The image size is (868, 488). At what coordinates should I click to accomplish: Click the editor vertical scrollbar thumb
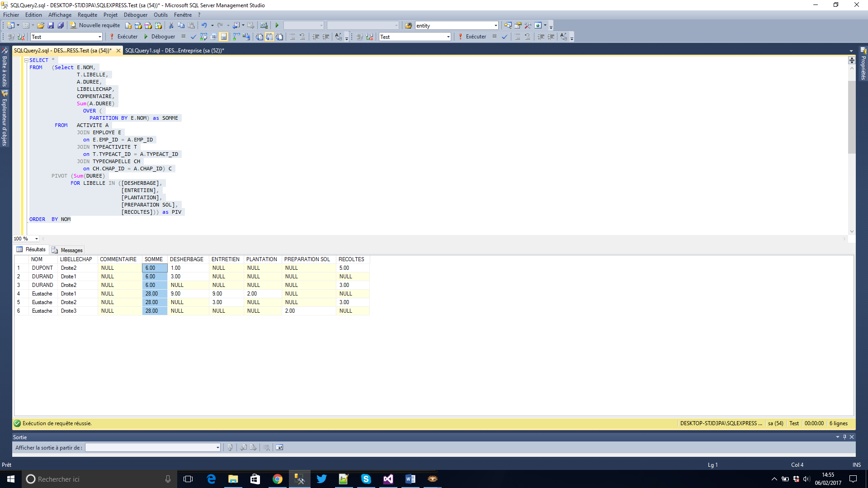pos(852,117)
